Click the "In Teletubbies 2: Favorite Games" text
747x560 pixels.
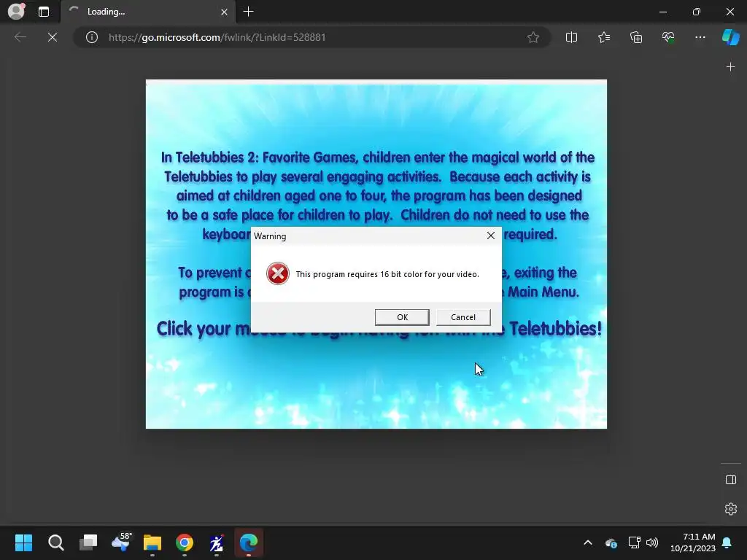click(260, 157)
